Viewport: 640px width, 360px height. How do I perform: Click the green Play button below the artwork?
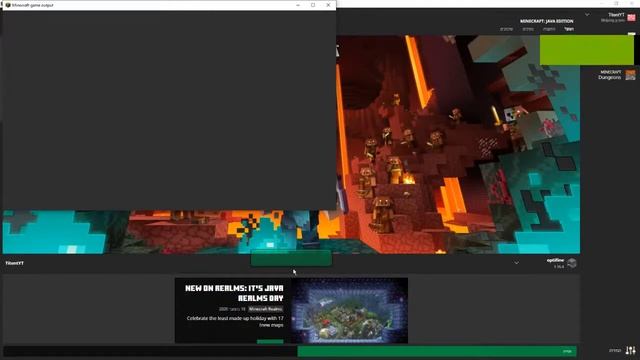click(291, 258)
